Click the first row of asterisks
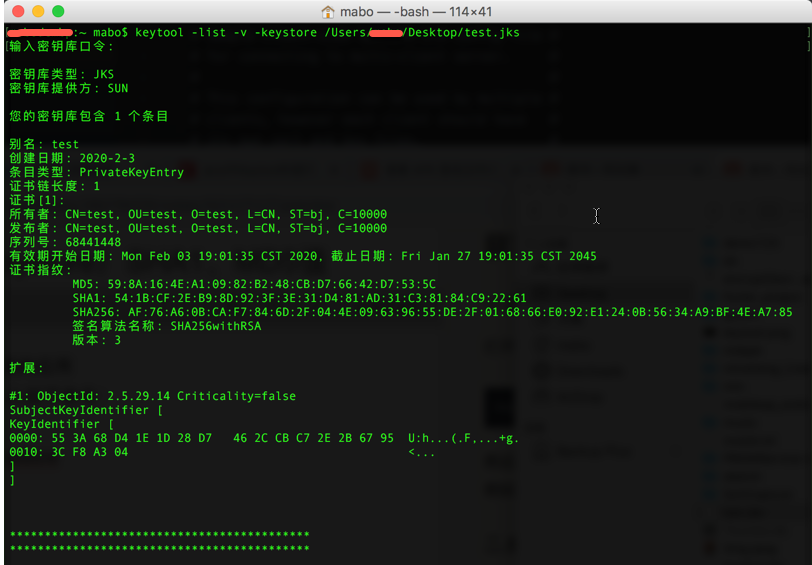The image size is (812, 565). click(160, 534)
